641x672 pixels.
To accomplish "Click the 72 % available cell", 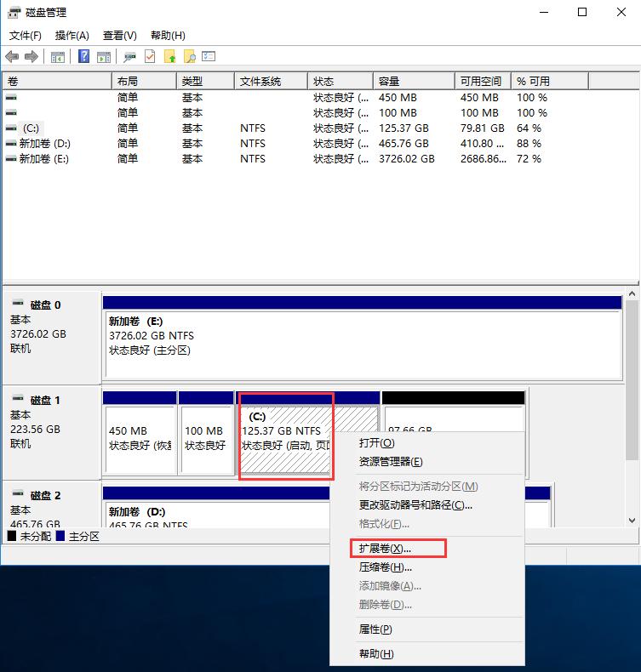I will (529, 159).
